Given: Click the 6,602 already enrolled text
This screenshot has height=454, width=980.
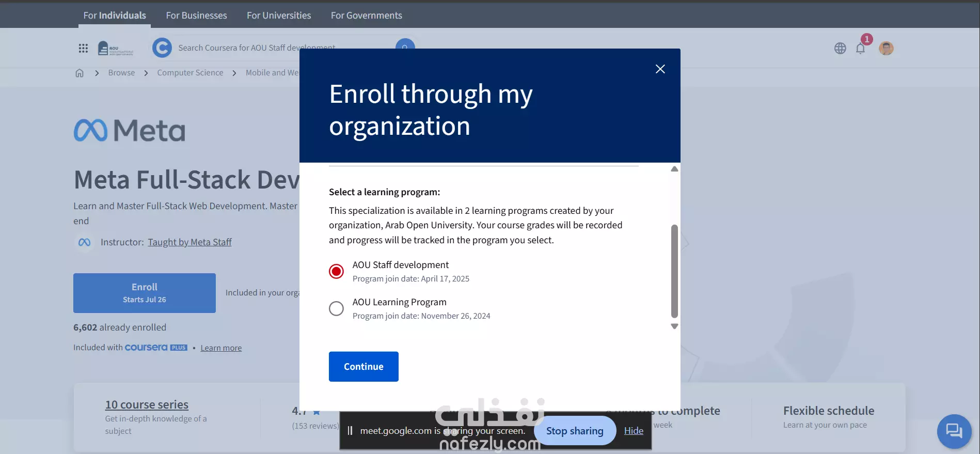Looking at the screenshot, I should point(120,327).
